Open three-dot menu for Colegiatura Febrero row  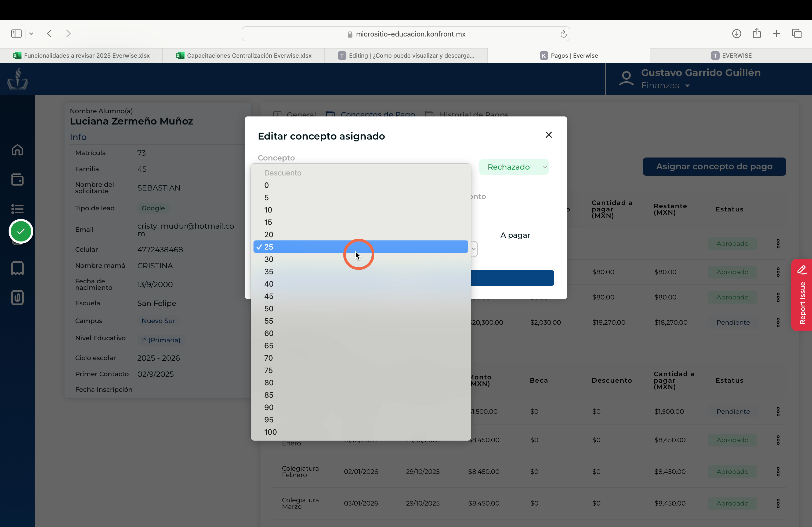point(778,472)
